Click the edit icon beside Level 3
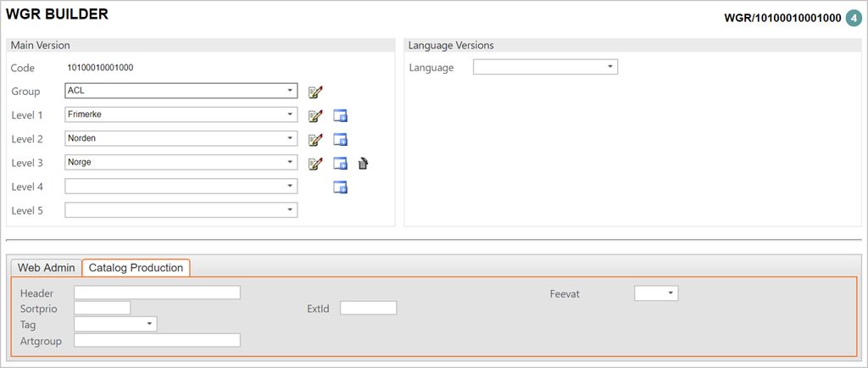The width and height of the screenshot is (868, 368). tap(316, 163)
